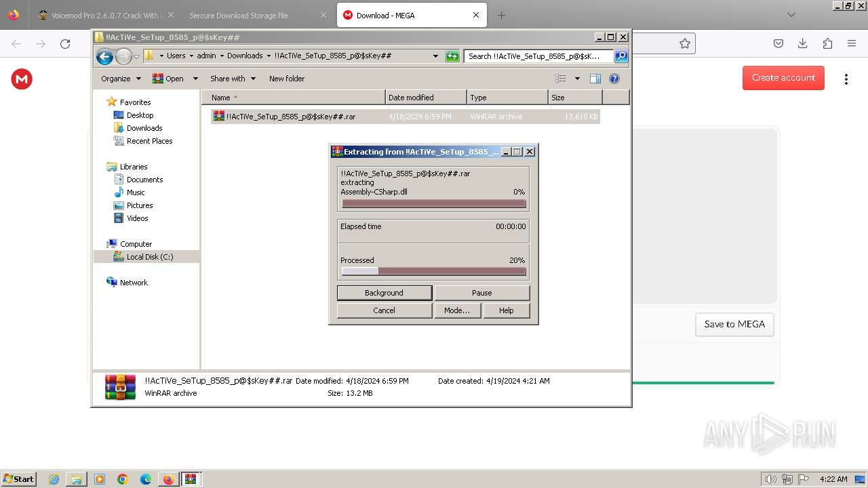This screenshot has height=488, width=868.
Task: Open the Firefox hamburger menu
Action: tap(852, 43)
